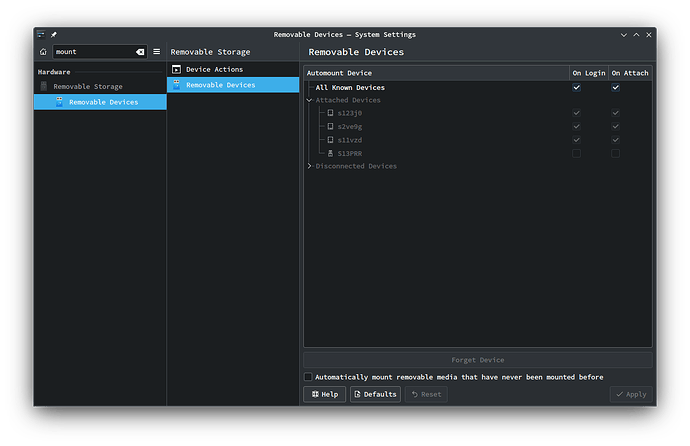This screenshot has width=690, height=446.
Task: Select the S13PRR USB device icon
Action: [330, 153]
